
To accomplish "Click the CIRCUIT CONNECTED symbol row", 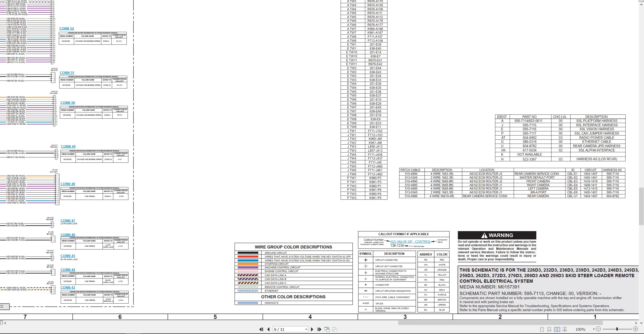I will pos(387,260).
